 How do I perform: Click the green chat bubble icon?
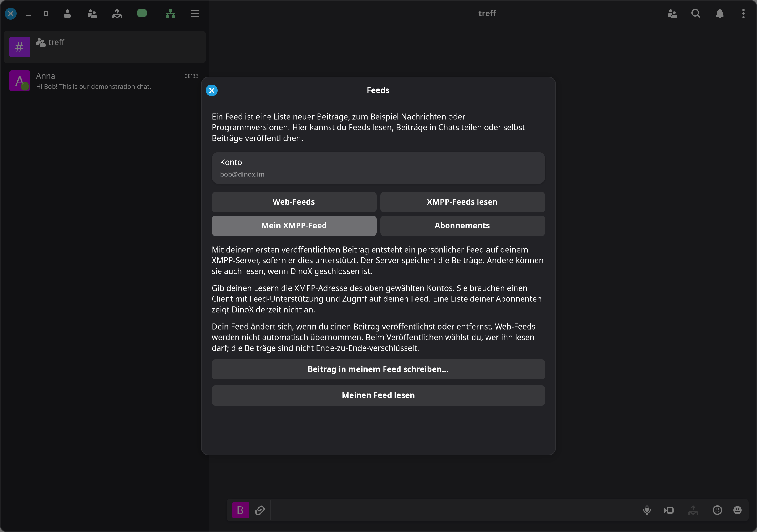tap(142, 14)
